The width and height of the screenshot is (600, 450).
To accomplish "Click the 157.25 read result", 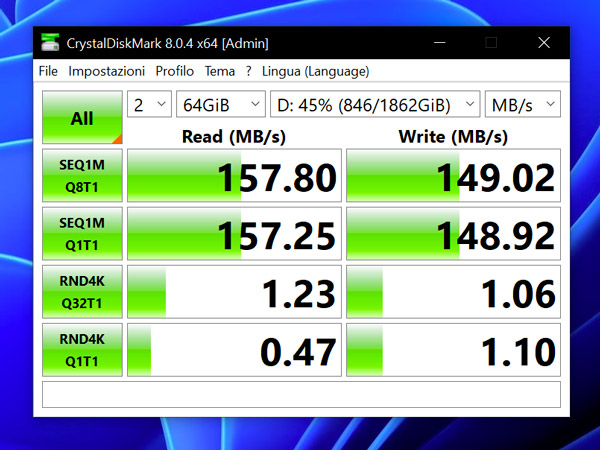I will coord(234,234).
